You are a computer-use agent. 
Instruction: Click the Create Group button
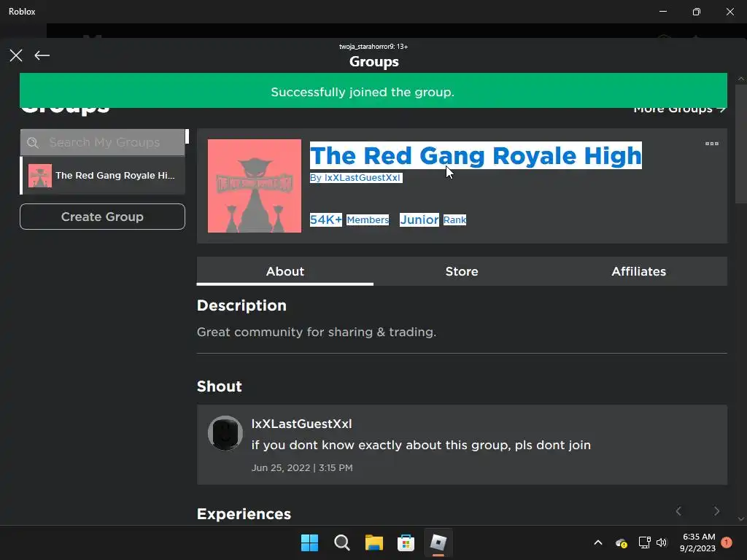click(x=102, y=217)
